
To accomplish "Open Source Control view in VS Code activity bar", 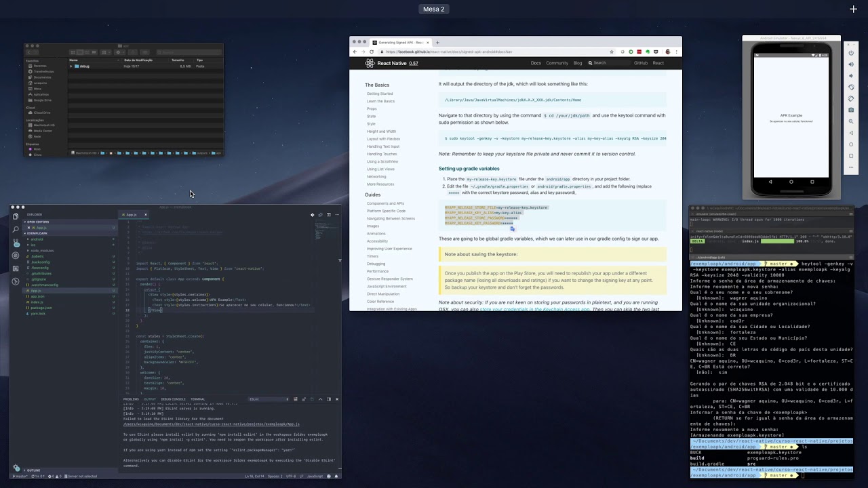I will coord(16,242).
